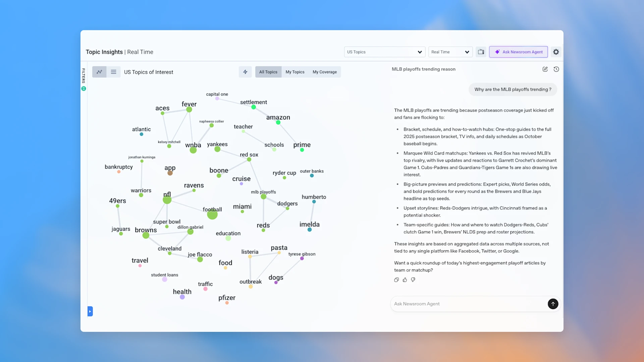Open the settings gear
The width and height of the screenshot is (644, 362).
tap(556, 52)
